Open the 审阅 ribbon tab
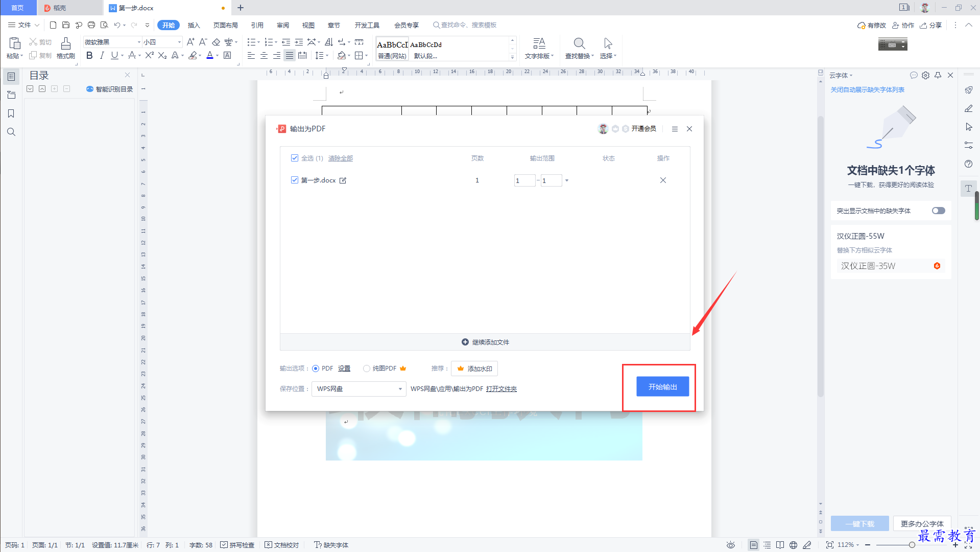 pyautogui.click(x=283, y=25)
